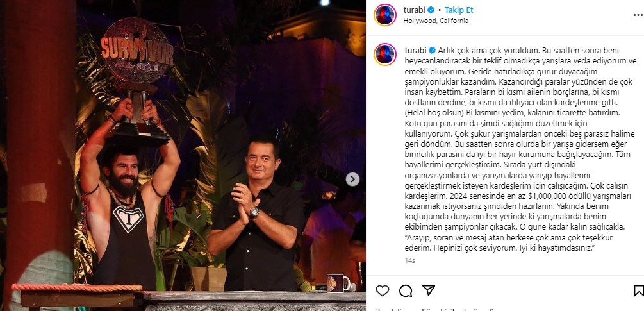The image size is (644, 311).
Task: Click the Survivor All-Star trophy in photo
Action: [x=137, y=80]
